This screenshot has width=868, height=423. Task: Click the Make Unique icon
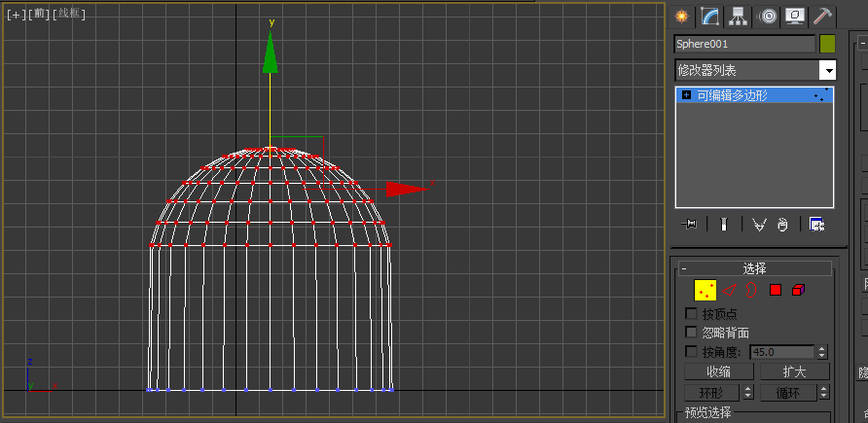(x=759, y=225)
